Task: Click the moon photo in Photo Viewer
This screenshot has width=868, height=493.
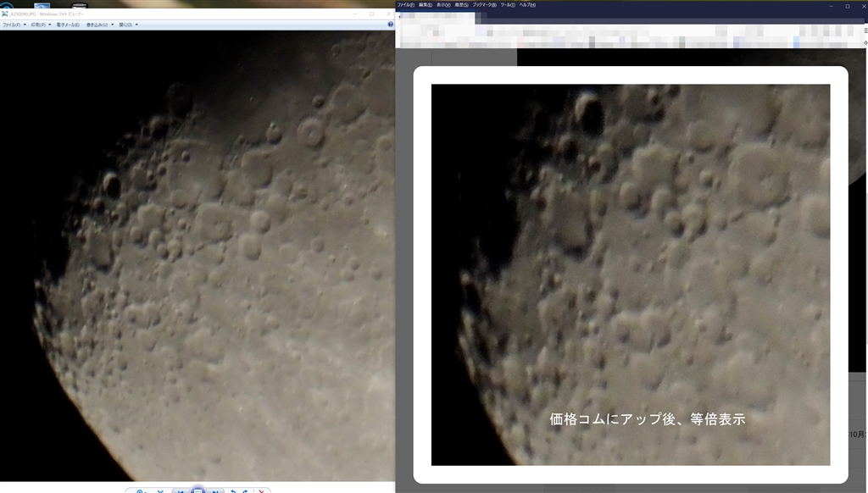Action: (x=197, y=256)
